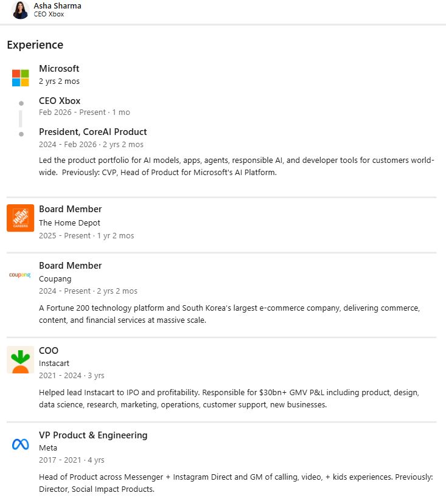Open the Instacart company name
446x504 pixels.
click(54, 364)
